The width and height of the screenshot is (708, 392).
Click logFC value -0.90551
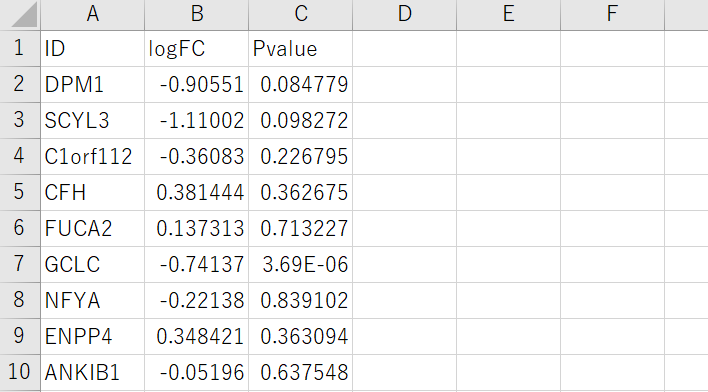point(196,84)
